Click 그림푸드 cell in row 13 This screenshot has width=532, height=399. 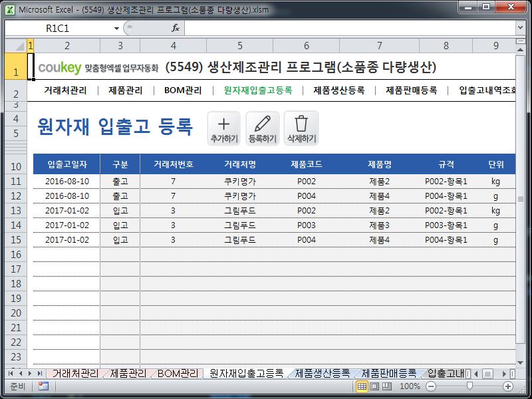[240, 211]
